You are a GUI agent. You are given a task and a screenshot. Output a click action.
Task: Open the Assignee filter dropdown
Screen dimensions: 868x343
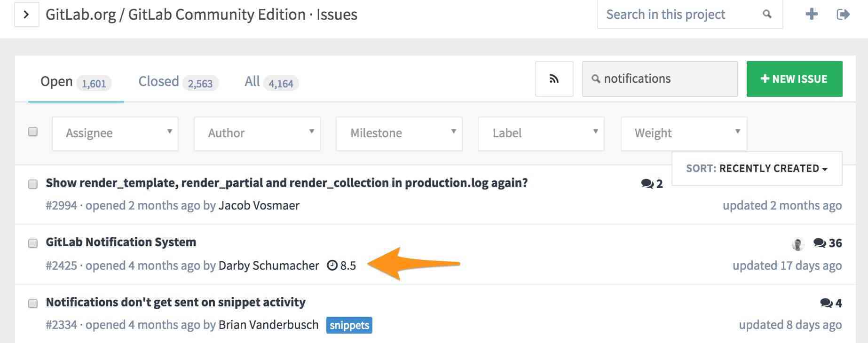(x=115, y=133)
